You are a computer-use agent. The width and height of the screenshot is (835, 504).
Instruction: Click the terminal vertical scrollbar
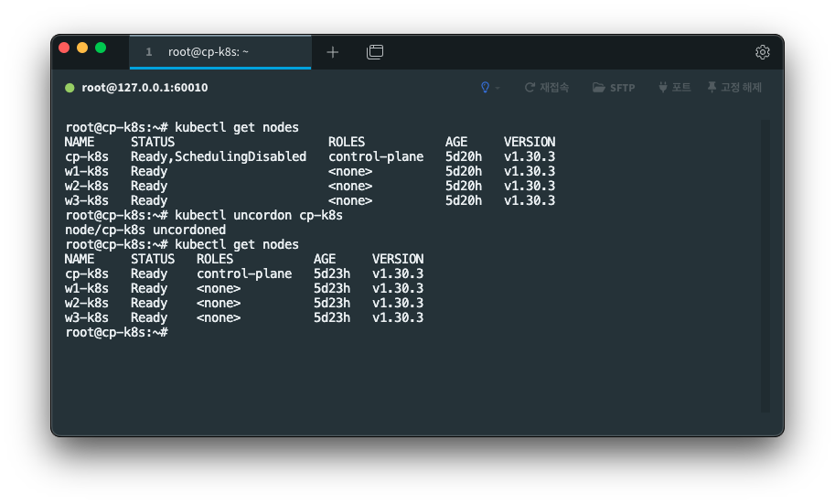(x=765, y=265)
